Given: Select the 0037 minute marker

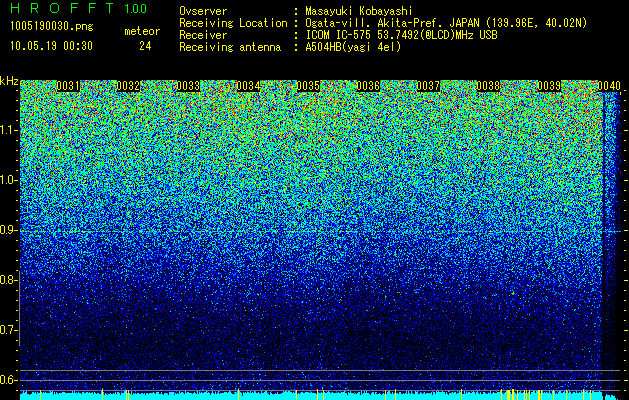Looking at the screenshot, I should pyautogui.click(x=428, y=86).
